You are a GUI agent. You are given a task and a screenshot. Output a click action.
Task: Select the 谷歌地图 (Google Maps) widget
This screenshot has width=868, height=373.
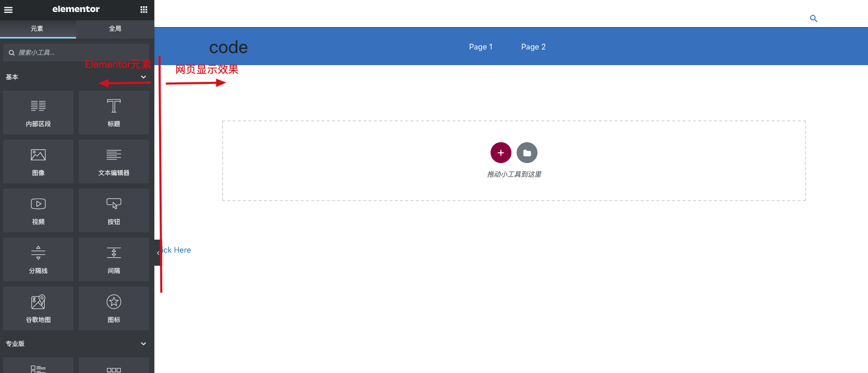(x=38, y=308)
